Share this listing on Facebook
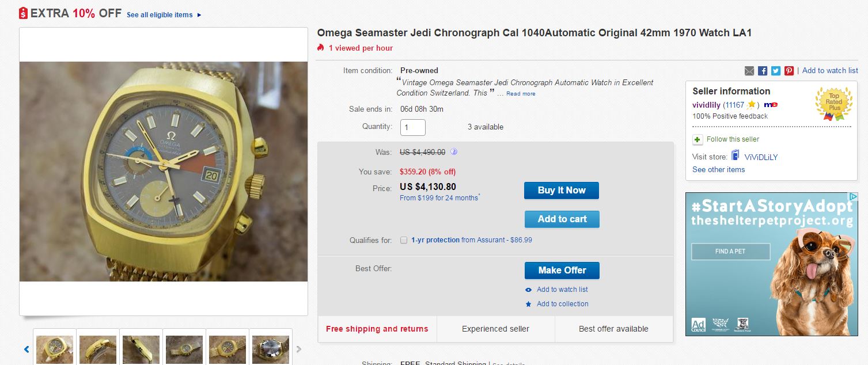The width and height of the screenshot is (868, 365). click(x=763, y=71)
